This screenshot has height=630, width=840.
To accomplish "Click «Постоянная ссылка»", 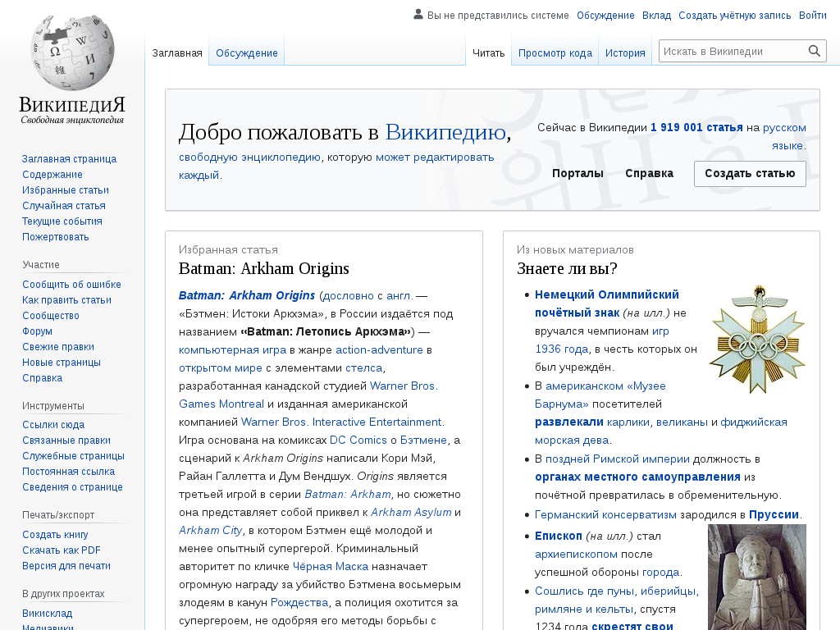I will tap(69, 472).
